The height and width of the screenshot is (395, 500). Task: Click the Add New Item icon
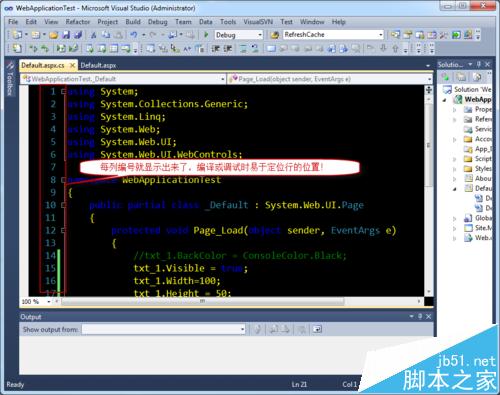point(36,35)
